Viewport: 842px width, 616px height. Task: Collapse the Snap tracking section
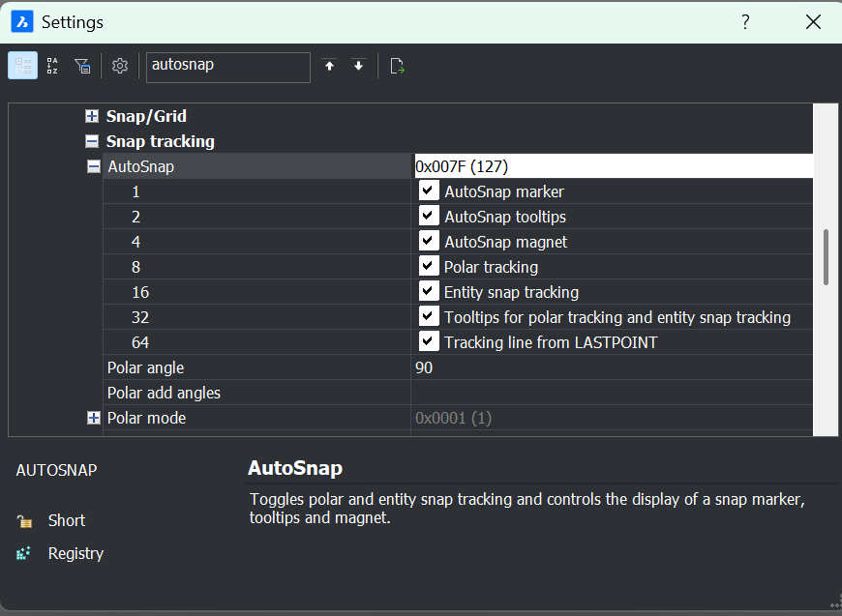tap(92, 141)
